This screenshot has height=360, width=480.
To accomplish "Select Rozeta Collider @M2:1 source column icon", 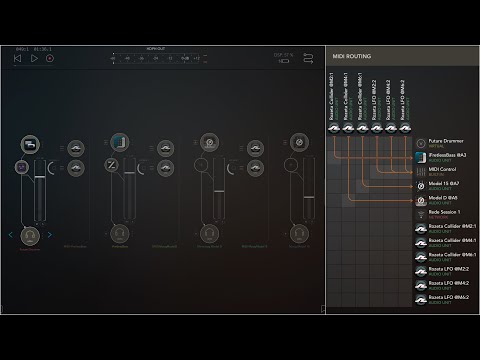I will click(x=334, y=128).
